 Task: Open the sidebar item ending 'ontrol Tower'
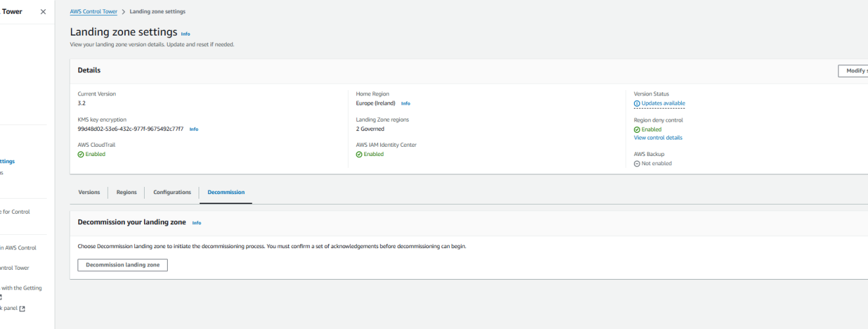point(14,268)
